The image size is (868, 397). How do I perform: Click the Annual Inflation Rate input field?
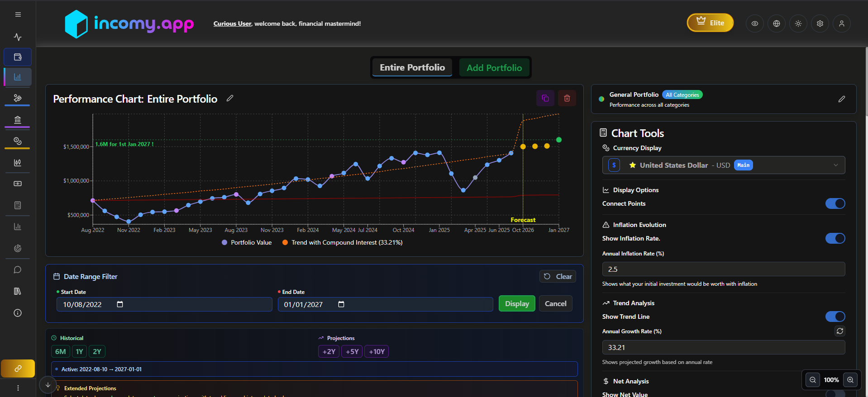[x=724, y=269]
